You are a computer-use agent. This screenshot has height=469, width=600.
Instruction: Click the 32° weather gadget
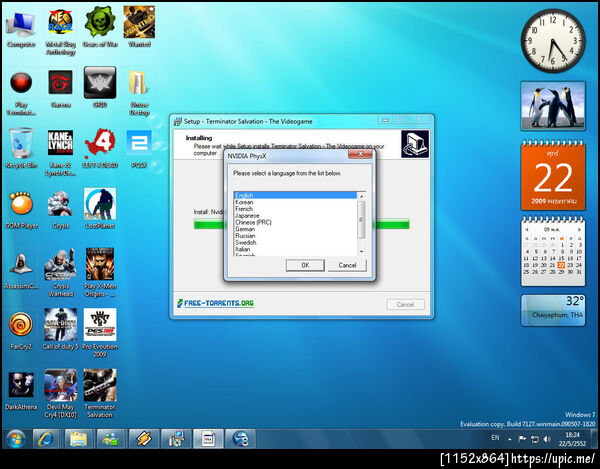tap(553, 310)
